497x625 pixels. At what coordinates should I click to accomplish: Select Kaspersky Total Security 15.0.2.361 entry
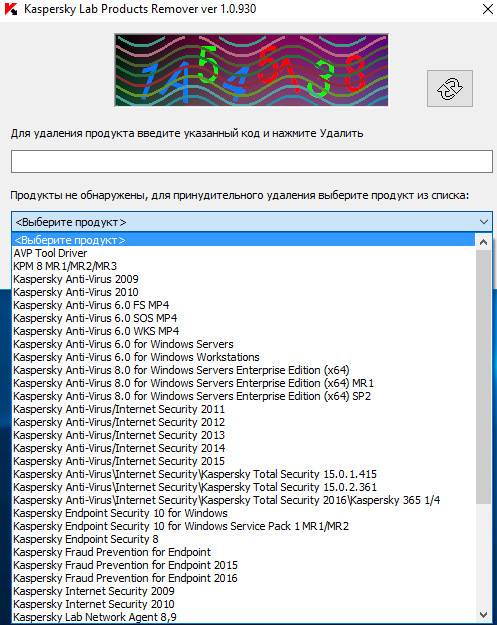(244, 487)
